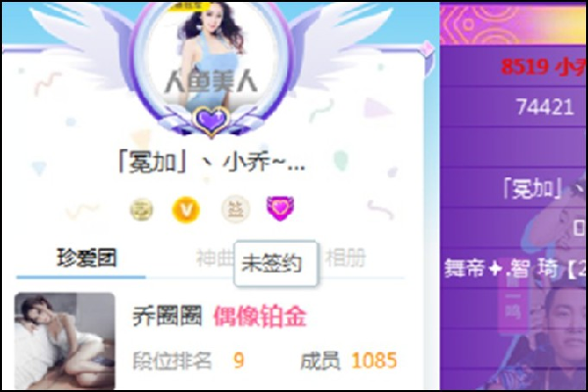Image resolution: width=588 pixels, height=392 pixels.
Task: Click the beige 签 signing status badge
Action: (x=235, y=209)
